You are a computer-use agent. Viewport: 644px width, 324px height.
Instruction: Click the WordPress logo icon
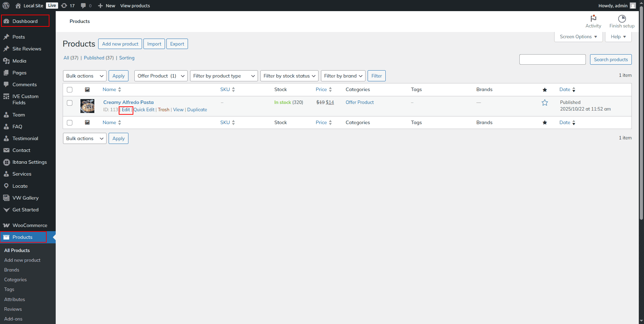click(6, 6)
